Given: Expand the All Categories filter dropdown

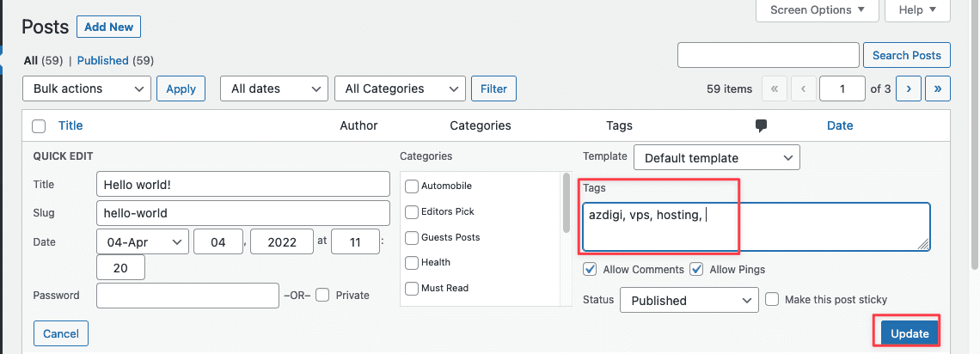Looking at the screenshot, I should click(x=400, y=88).
